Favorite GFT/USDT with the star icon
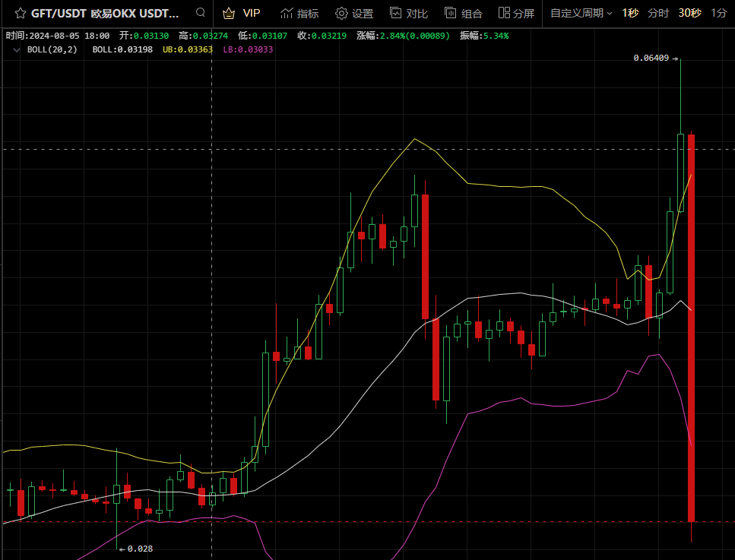 click(21, 13)
